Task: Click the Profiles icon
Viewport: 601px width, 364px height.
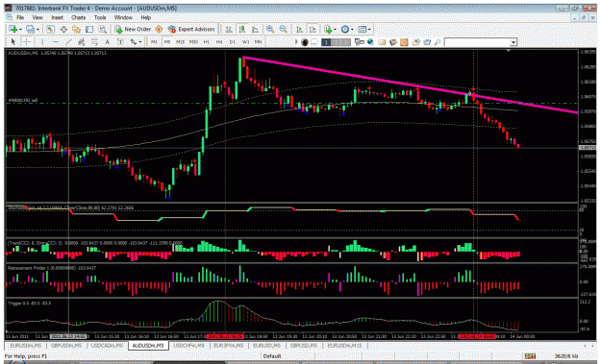Action: pyautogui.click(x=30, y=29)
